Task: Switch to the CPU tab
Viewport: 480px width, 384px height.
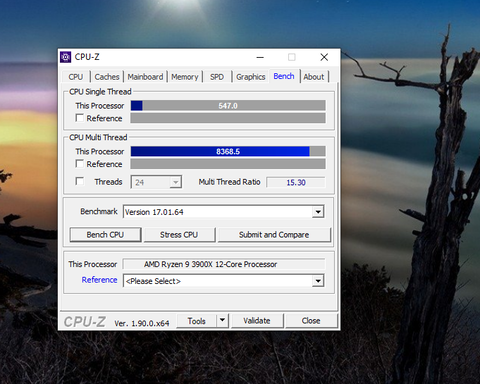Action: pos(76,77)
